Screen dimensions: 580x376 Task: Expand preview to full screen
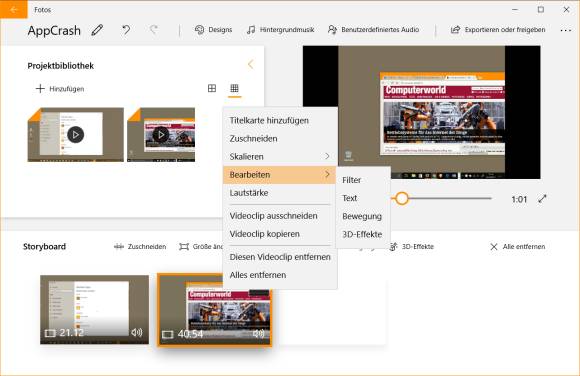[542, 199]
